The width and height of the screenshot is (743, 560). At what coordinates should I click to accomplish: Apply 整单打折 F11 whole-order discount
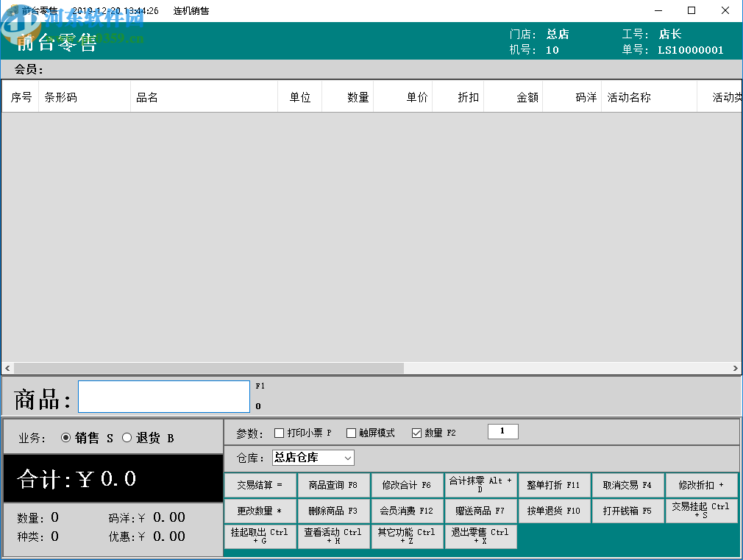click(x=554, y=485)
